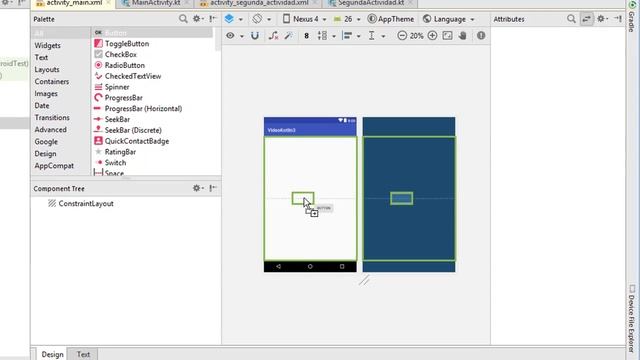This screenshot has height=360, width=640.
Task: Select Google palette category
Action: (x=46, y=142)
